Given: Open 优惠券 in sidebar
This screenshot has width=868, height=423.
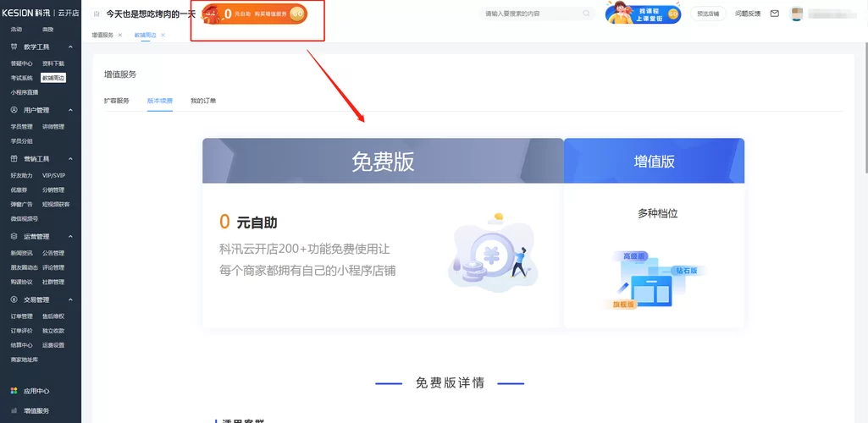Looking at the screenshot, I should (19, 190).
